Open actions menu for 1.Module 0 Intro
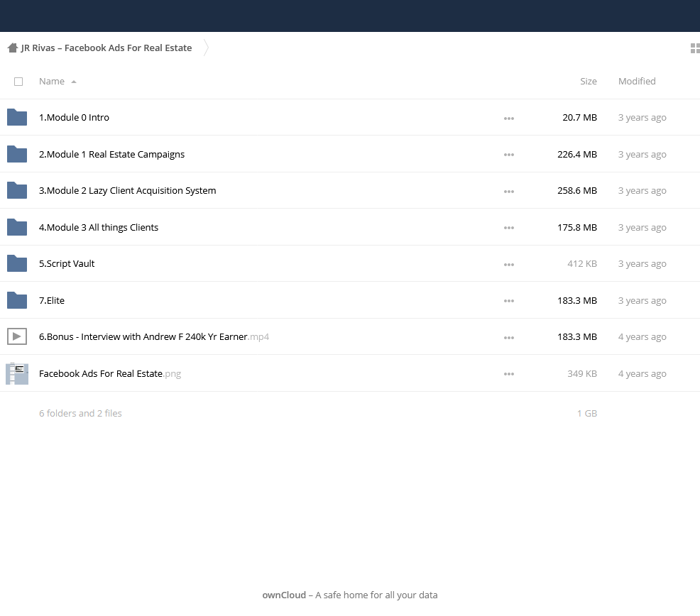This screenshot has width=700, height=616. click(x=509, y=119)
